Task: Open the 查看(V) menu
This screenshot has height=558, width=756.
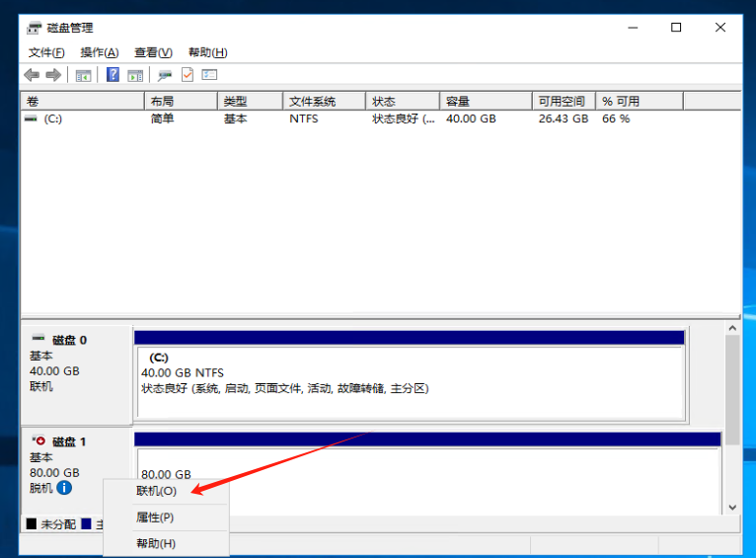Action: pyautogui.click(x=153, y=52)
